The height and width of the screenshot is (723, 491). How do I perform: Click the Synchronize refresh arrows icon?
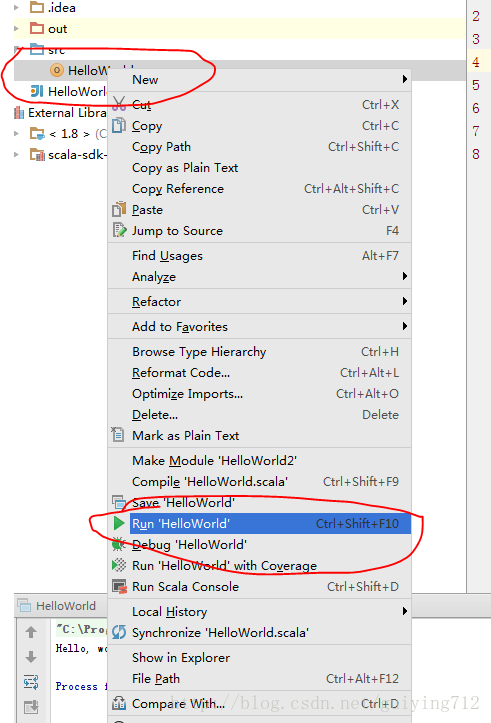(119, 632)
